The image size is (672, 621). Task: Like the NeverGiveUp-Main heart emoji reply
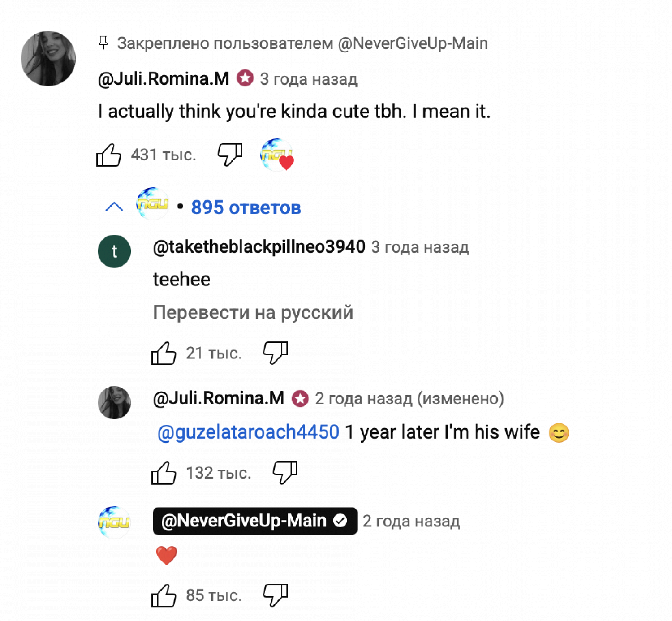pyautogui.click(x=164, y=595)
